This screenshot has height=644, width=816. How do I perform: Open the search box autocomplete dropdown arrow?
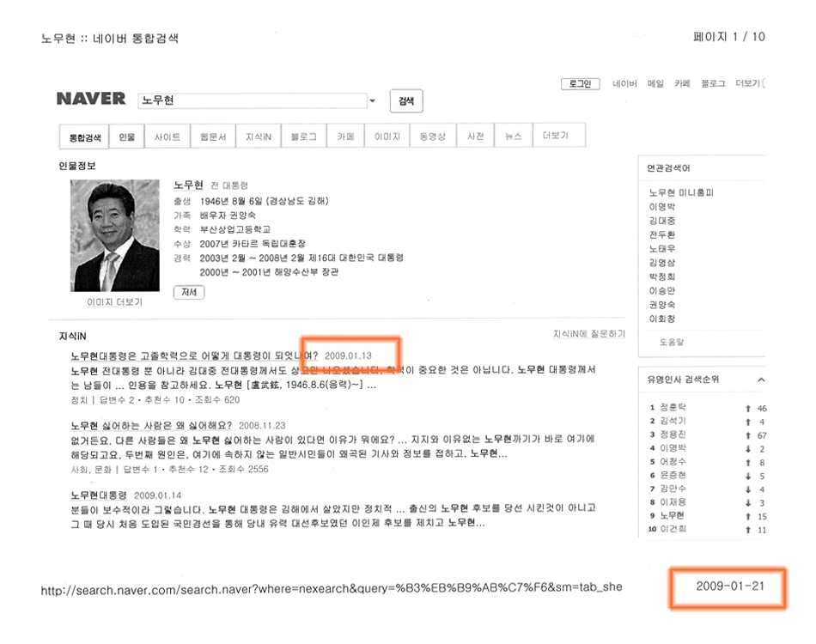click(373, 101)
